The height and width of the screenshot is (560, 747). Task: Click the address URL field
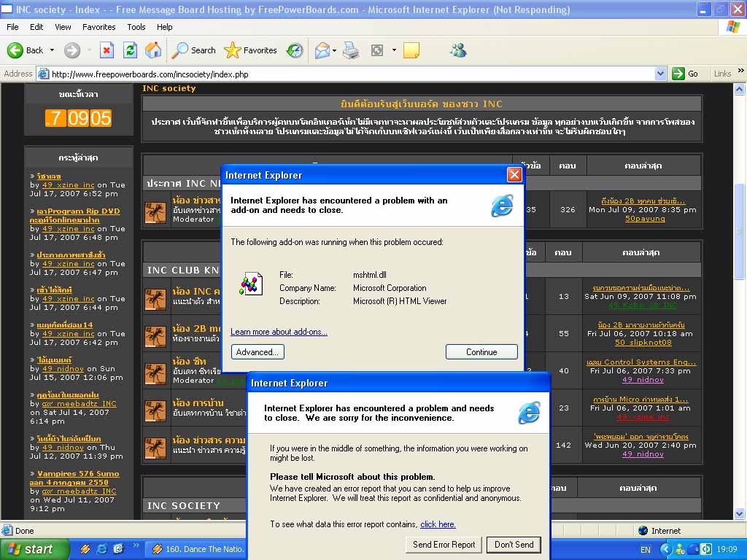[352, 74]
